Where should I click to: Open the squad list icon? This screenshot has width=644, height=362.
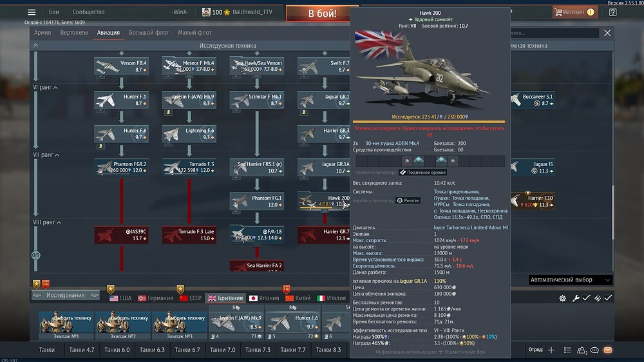tap(567, 350)
